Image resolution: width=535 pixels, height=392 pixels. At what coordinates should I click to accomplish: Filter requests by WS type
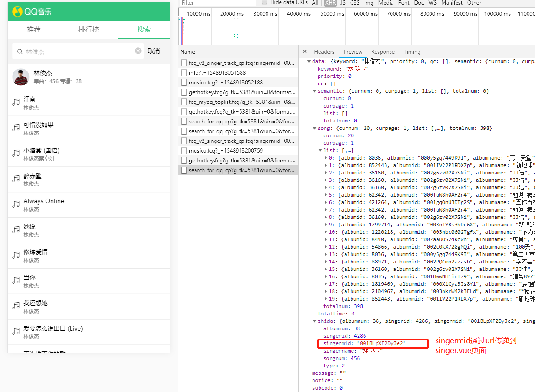pyautogui.click(x=432, y=3)
